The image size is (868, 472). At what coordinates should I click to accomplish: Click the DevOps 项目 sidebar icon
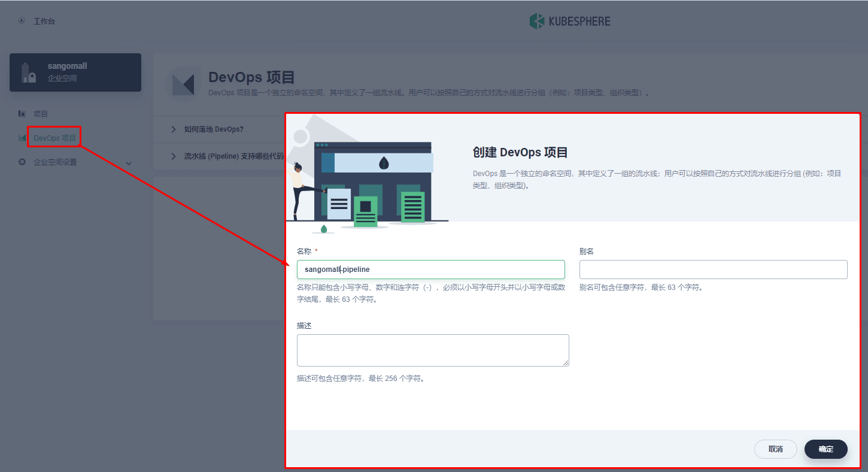pyautogui.click(x=22, y=138)
